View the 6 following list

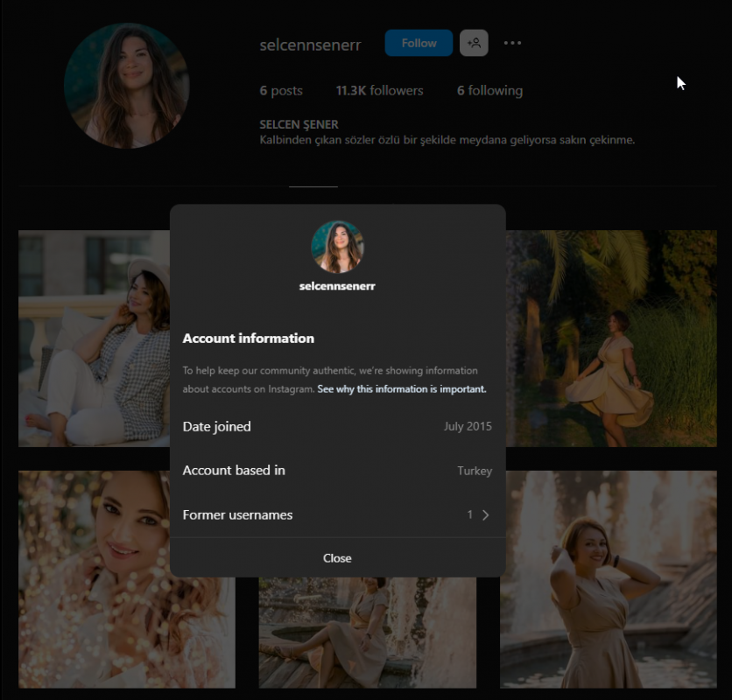pos(489,90)
